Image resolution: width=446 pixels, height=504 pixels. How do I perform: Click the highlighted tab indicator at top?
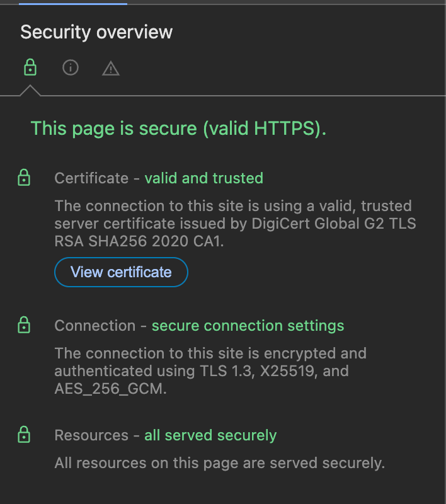(72, 3)
